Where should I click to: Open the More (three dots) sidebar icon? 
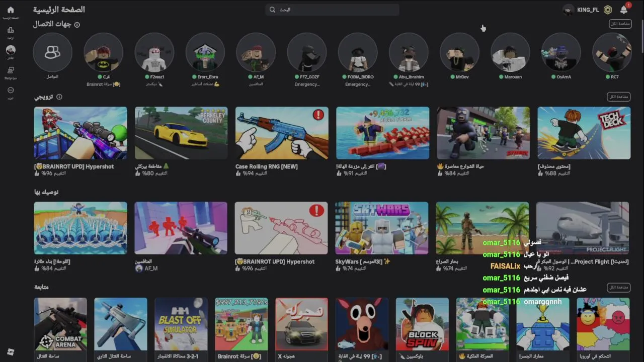click(11, 90)
